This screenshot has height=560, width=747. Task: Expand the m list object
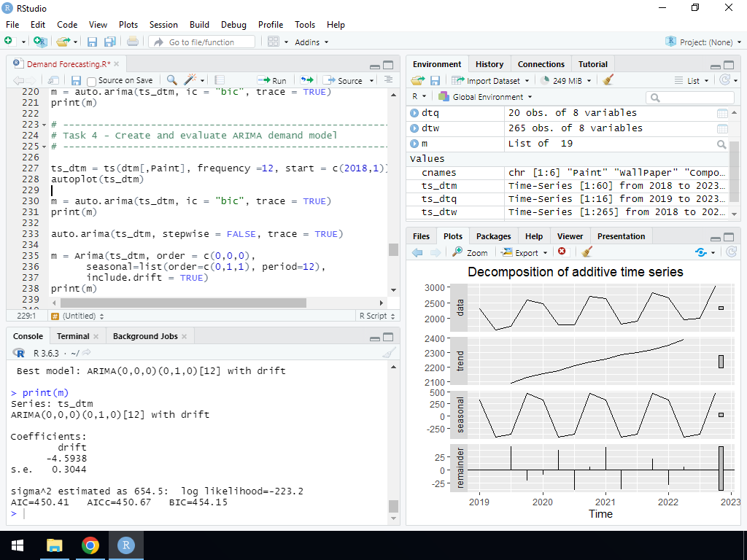pyautogui.click(x=414, y=144)
